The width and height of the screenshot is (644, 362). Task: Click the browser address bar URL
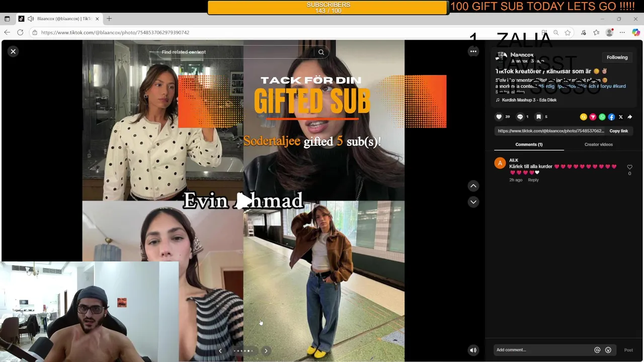pyautogui.click(x=115, y=32)
